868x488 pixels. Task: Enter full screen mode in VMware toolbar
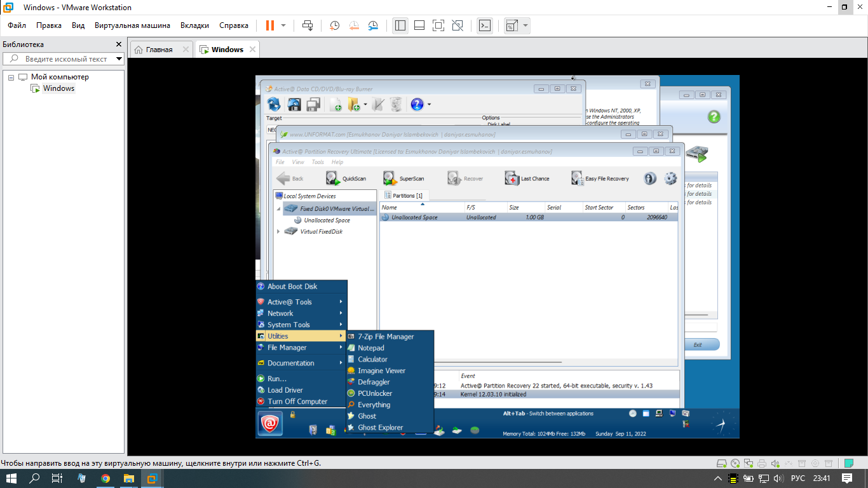pos(438,25)
